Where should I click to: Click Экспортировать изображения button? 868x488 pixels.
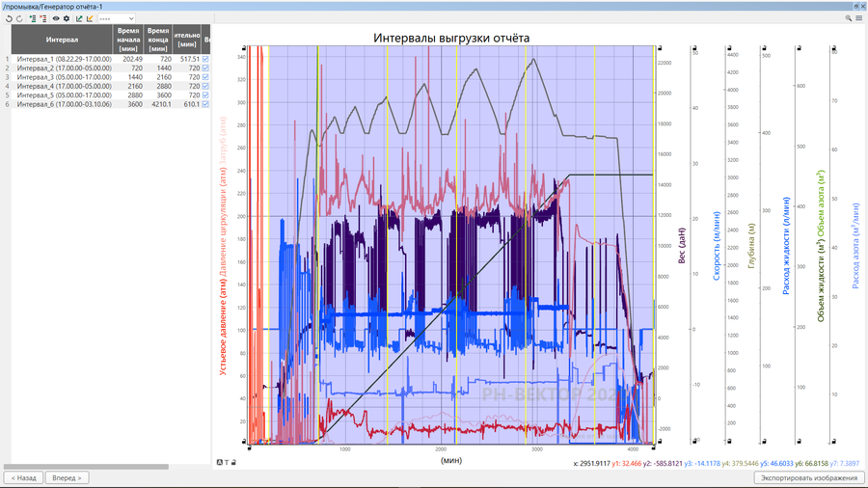point(808,477)
